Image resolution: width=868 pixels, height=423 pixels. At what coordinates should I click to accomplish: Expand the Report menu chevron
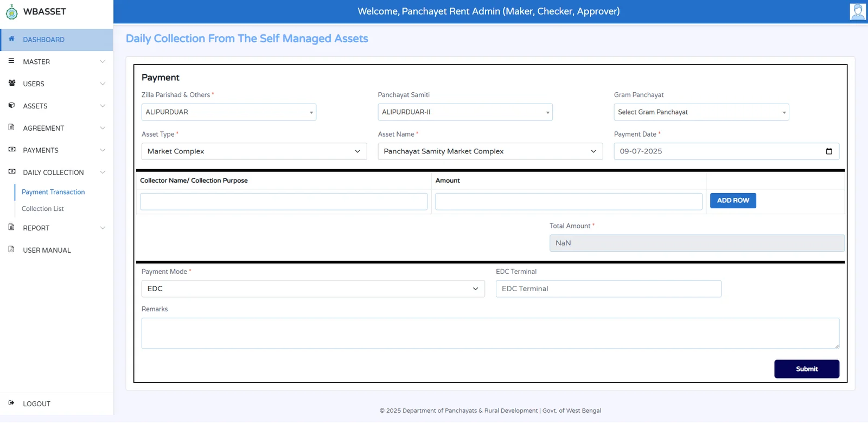(x=103, y=228)
